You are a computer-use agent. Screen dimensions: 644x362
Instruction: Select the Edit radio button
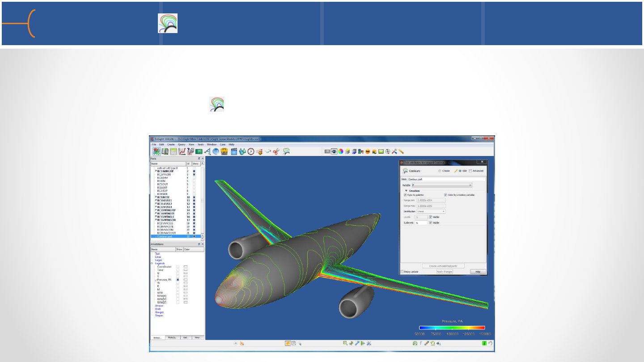(x=460, y=171)
